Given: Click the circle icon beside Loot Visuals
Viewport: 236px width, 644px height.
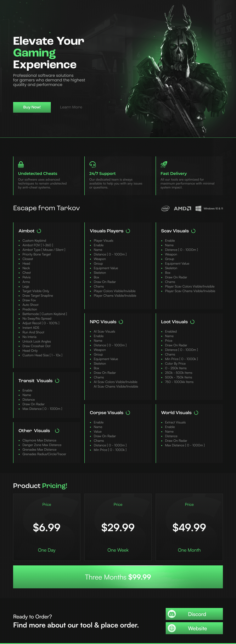Looking at the screenshot, I should click(x=193, y=322).
